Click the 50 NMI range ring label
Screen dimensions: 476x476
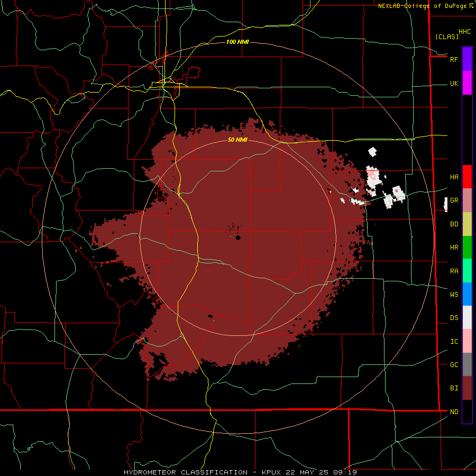click(x=237, y=140)
